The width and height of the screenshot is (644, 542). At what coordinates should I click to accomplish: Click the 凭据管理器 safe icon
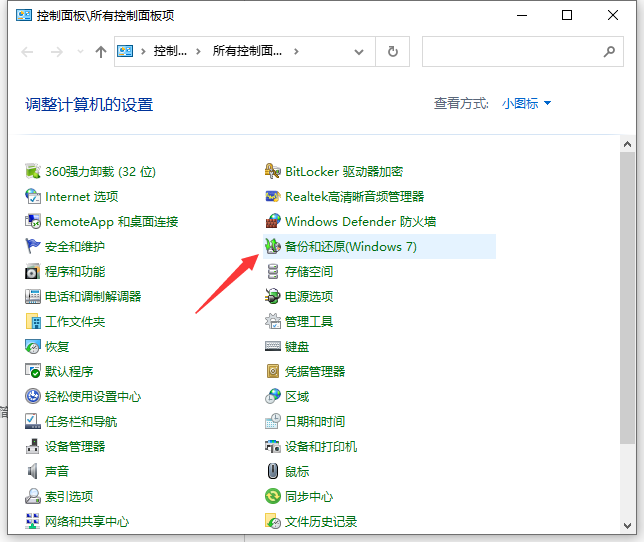[273, 372]
